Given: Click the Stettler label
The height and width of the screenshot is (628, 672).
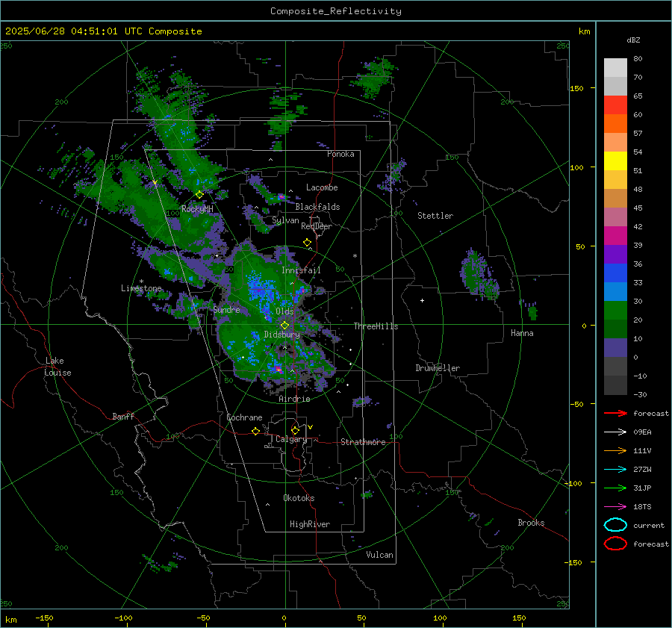Looking at the screenshot, I should pos(435,216).
